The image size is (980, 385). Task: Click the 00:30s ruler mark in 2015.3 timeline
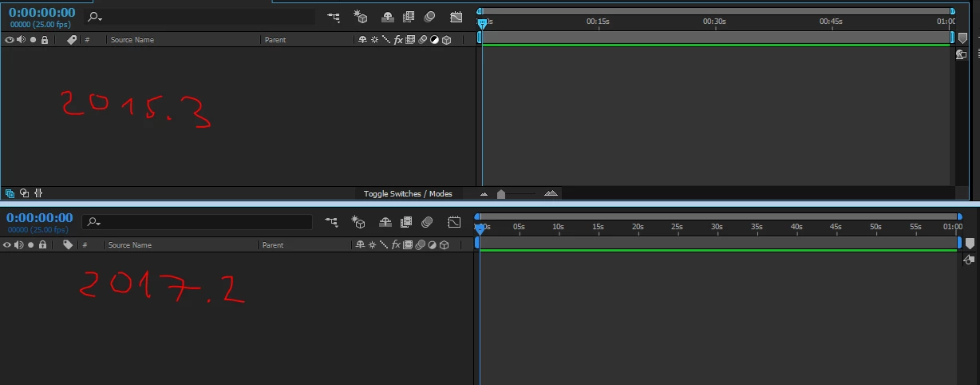point(714,22)
